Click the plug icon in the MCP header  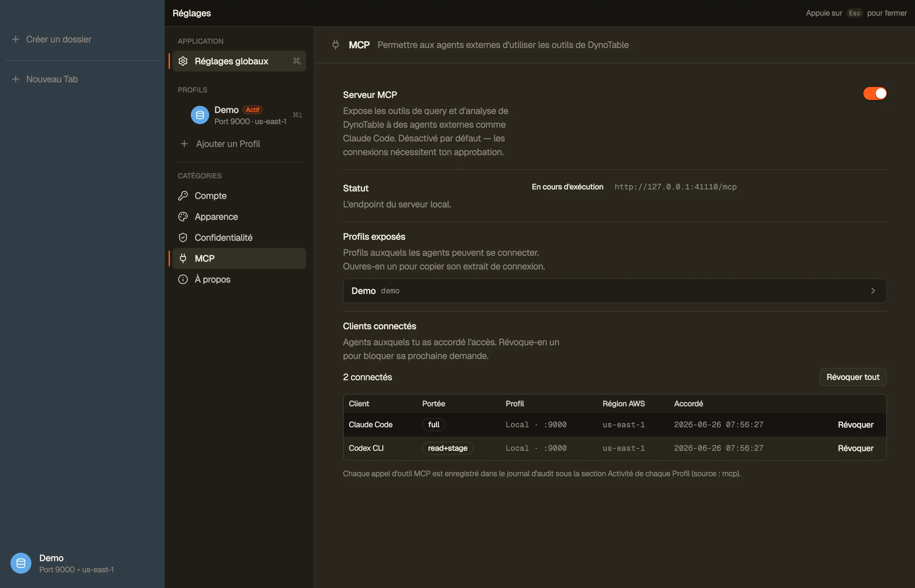click(x=336, y=45)
